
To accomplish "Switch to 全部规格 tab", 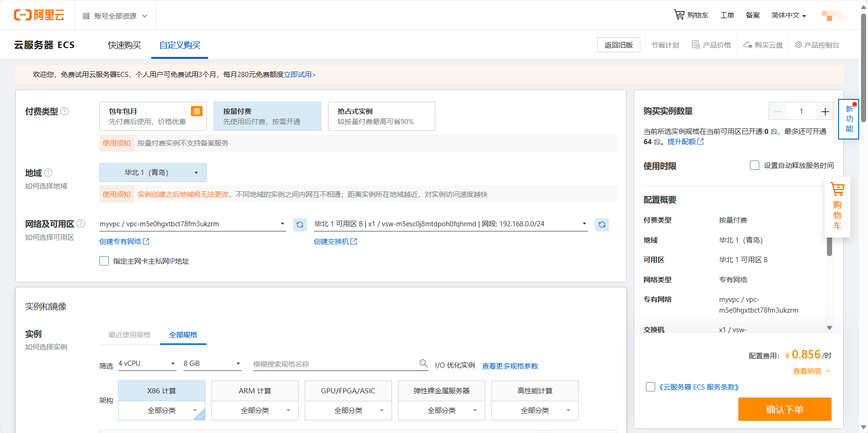I will (183, 335).
